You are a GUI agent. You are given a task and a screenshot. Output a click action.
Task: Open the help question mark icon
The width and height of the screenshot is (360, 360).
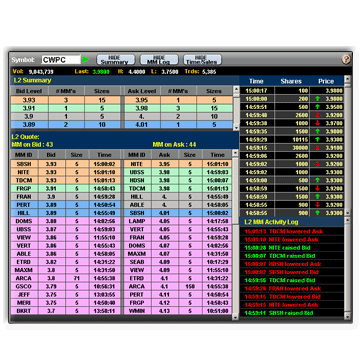click(347, 59)
